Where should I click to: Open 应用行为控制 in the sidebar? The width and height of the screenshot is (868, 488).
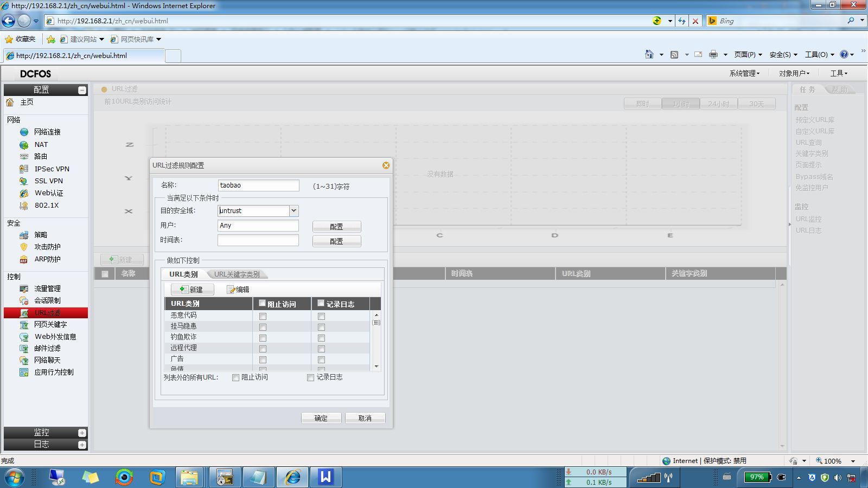54,373
